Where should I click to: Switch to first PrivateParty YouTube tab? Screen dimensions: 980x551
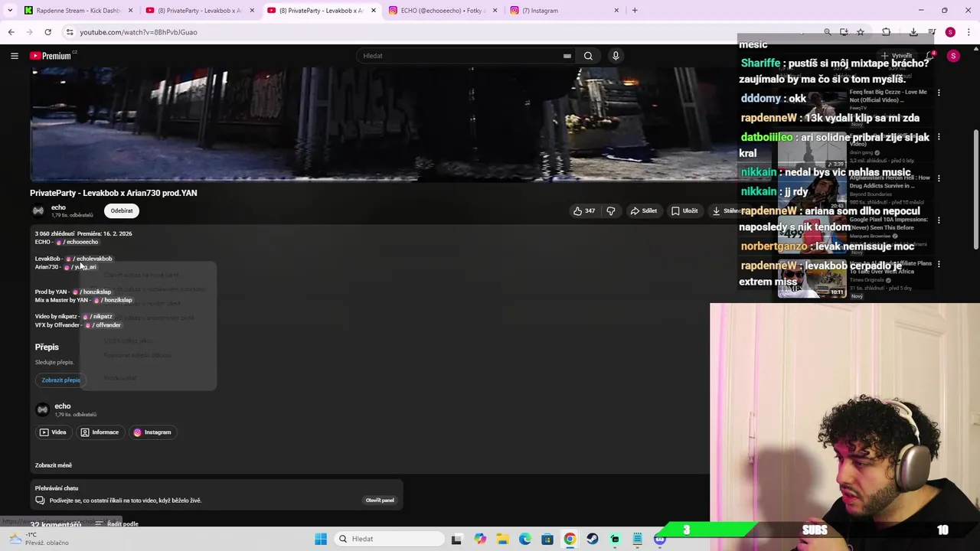200,11
